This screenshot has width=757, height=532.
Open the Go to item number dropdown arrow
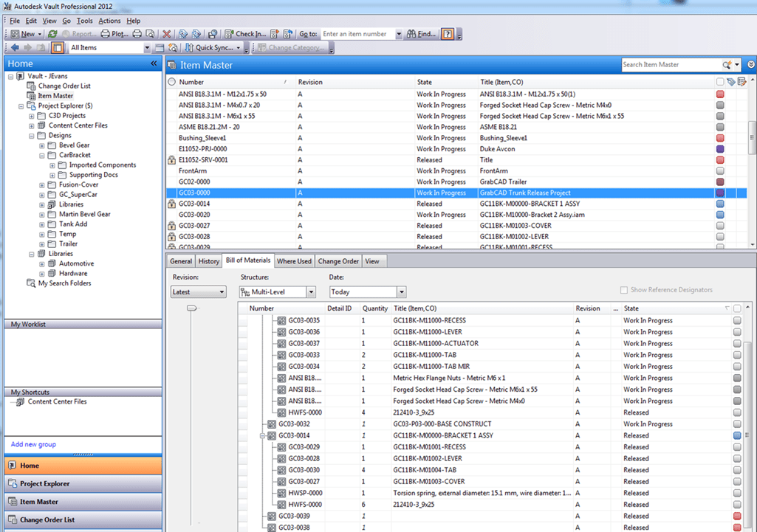(399, 34)
